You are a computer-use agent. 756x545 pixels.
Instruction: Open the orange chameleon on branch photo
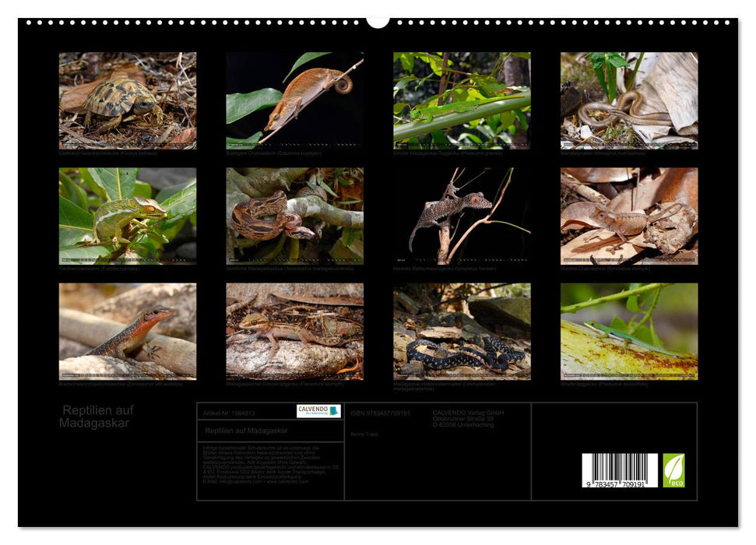point(294,100)
